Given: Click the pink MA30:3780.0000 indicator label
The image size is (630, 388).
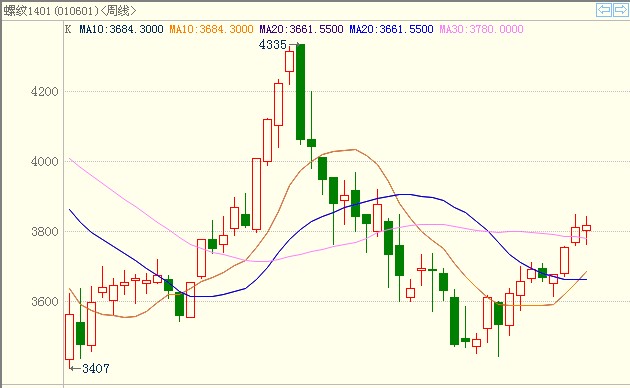Looking at the screenshot, I should click(481, 29).
